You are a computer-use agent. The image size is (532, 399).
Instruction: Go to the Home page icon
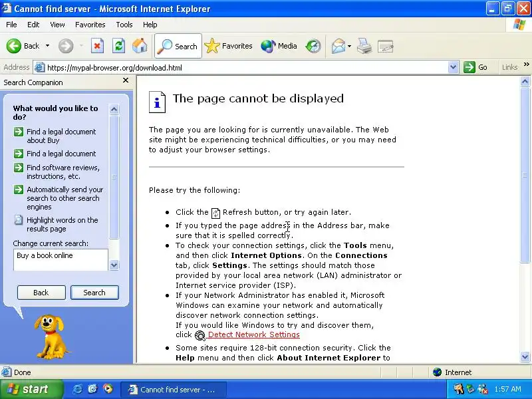click(x=140, y=46)
